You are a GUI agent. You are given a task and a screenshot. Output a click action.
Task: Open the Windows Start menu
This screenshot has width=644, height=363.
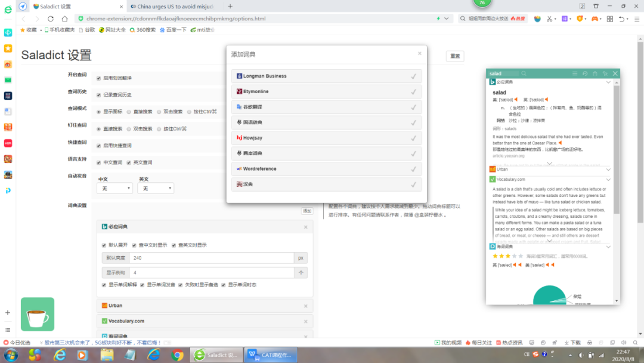click(11, 355)
